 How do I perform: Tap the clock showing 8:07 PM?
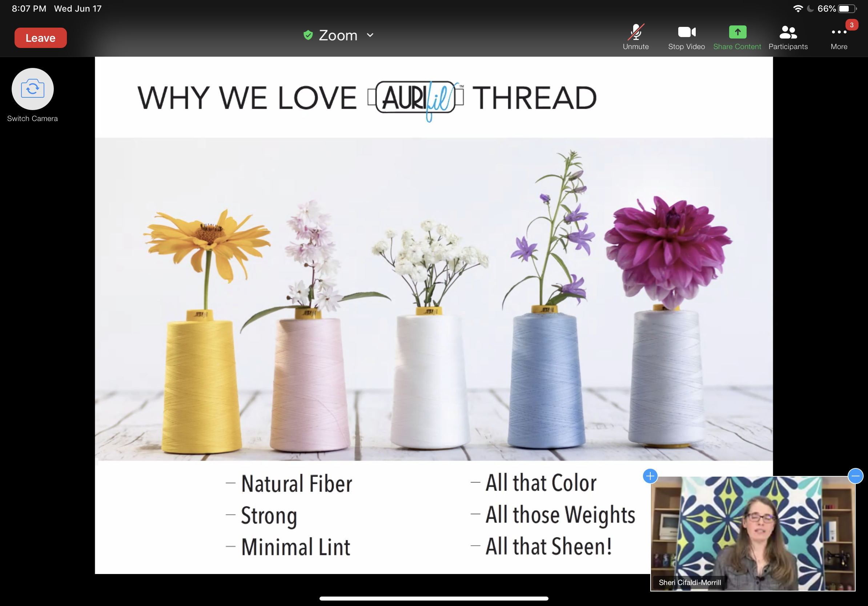[29, 9]
